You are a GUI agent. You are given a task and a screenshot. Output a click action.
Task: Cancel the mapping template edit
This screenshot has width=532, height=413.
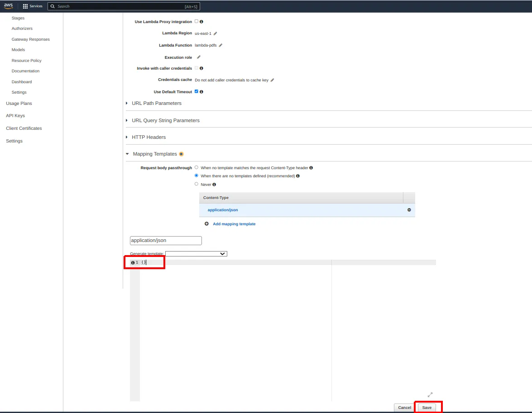click(x=404, y=408)
